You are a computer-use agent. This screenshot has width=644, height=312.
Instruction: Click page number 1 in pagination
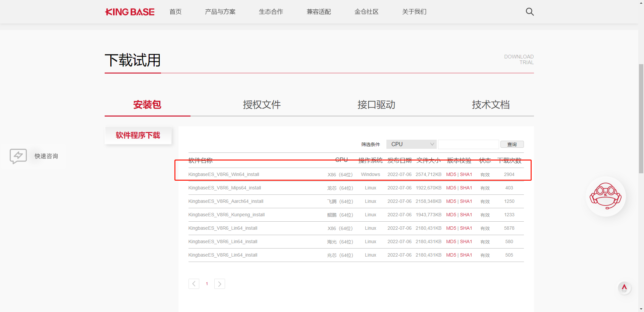coord(207,284)
